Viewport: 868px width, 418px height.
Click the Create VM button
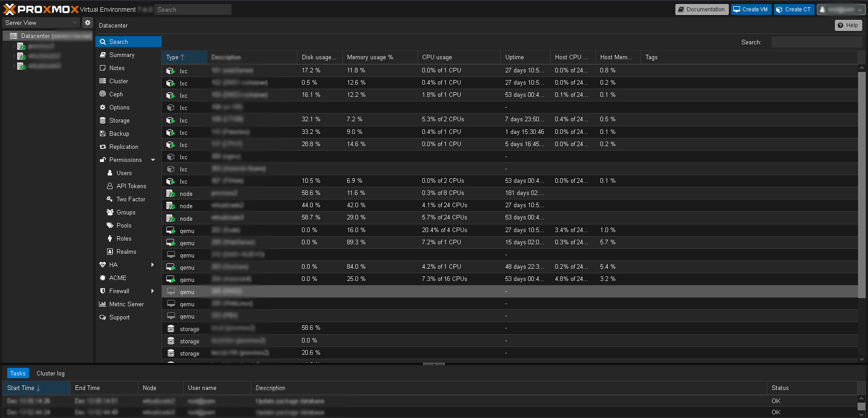(750, 9)
